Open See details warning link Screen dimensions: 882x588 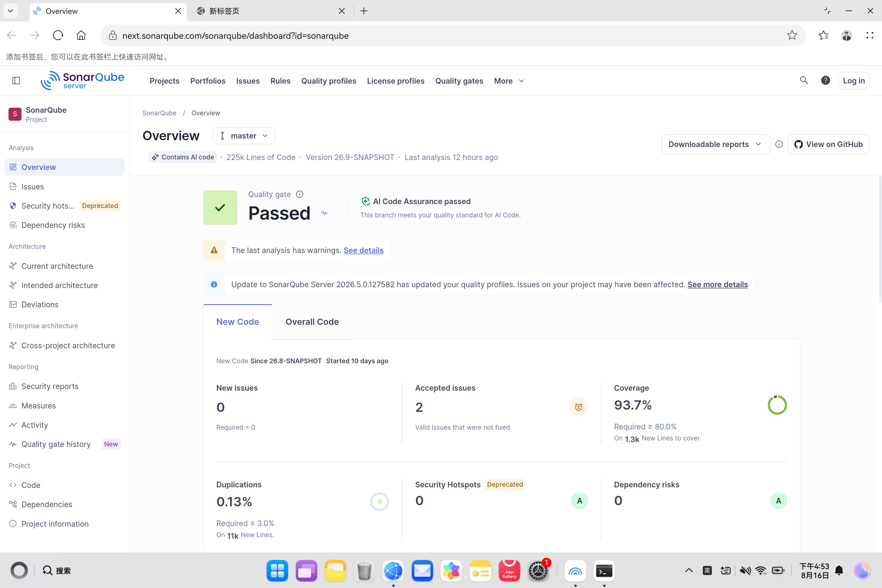(x=363, y=250)
